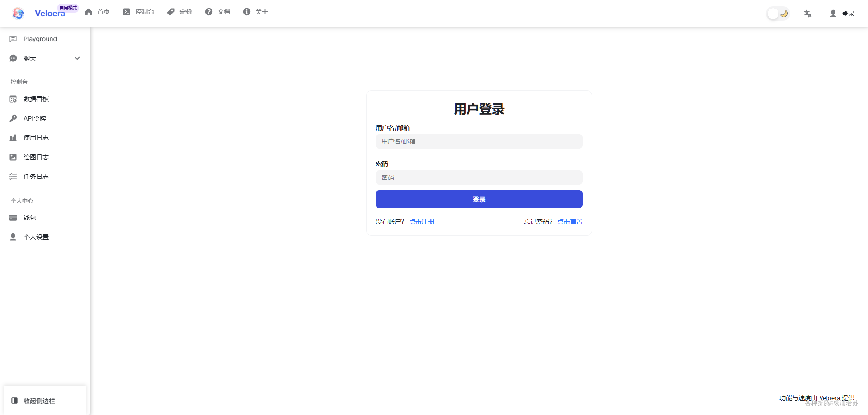Select 使用日志 in the sidebar
The width and height of the screenshot is (868, 415).
point(45,138)
